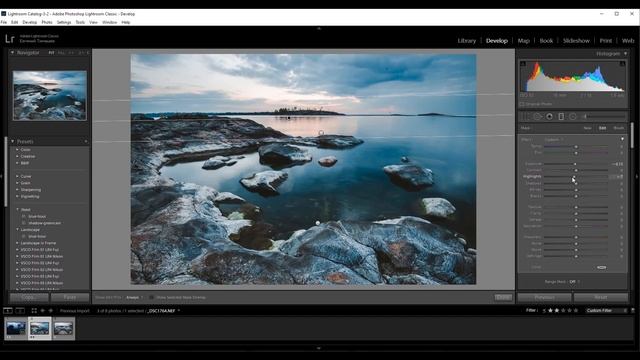
Task: Click the Highlights slider handle
Action: pos(574,177)
